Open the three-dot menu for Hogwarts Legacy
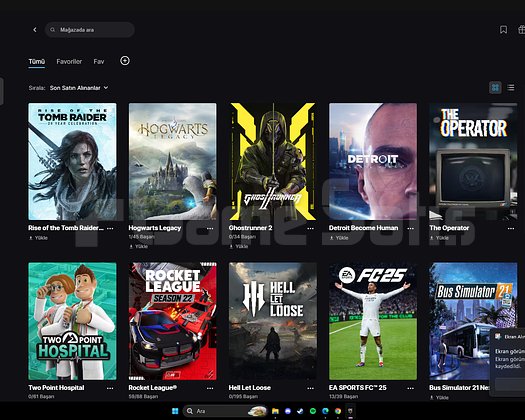Screen dimensions: 525x420 point(210,228)
